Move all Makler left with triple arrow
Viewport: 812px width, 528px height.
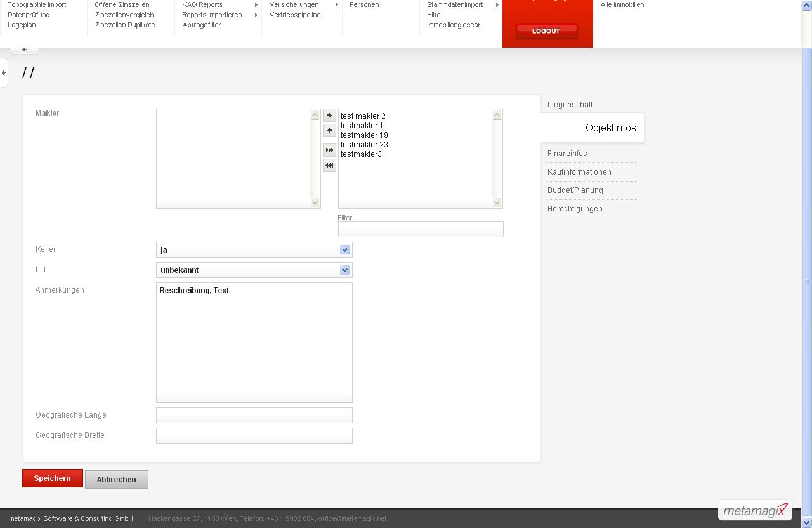pyautogui.click(x=329, y=166)
